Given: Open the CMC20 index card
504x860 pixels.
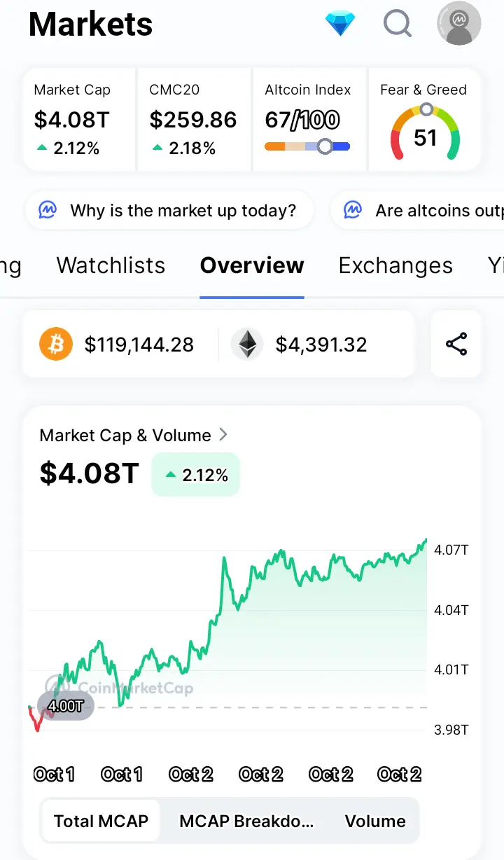Looking at the screenshot, I should (194, 120).
